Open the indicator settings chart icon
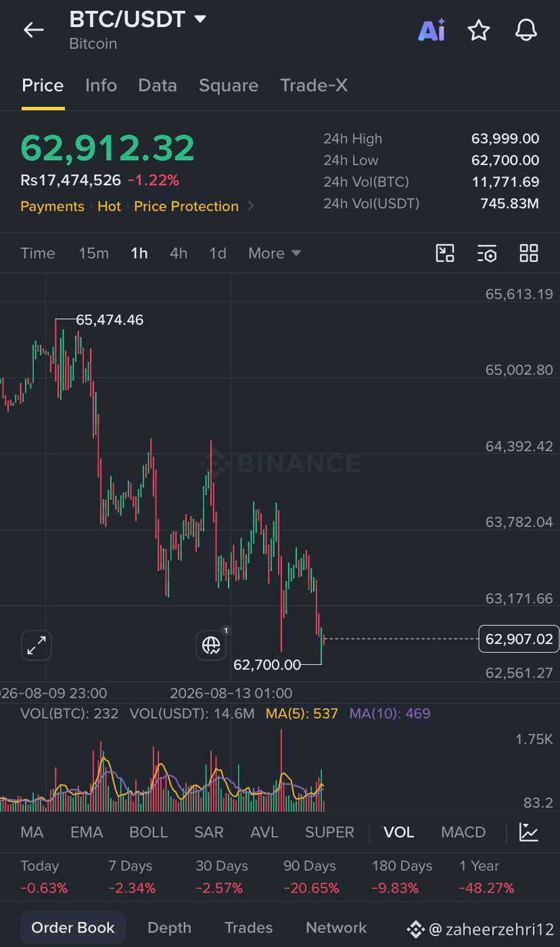The width and height of the screenshot is (560, 947). click(x=529, y=832)
